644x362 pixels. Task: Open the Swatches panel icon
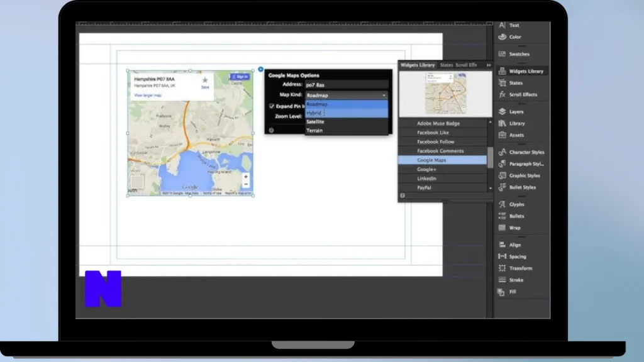point(502,54)
